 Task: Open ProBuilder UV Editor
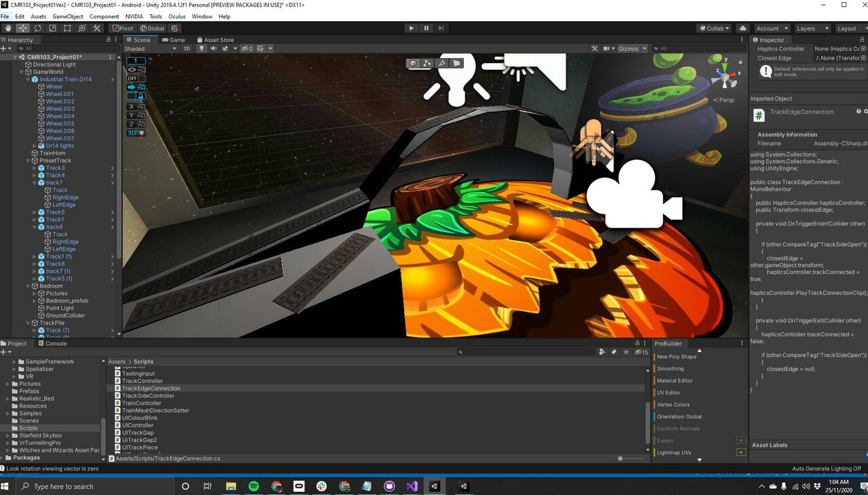[x=668, y=393]
